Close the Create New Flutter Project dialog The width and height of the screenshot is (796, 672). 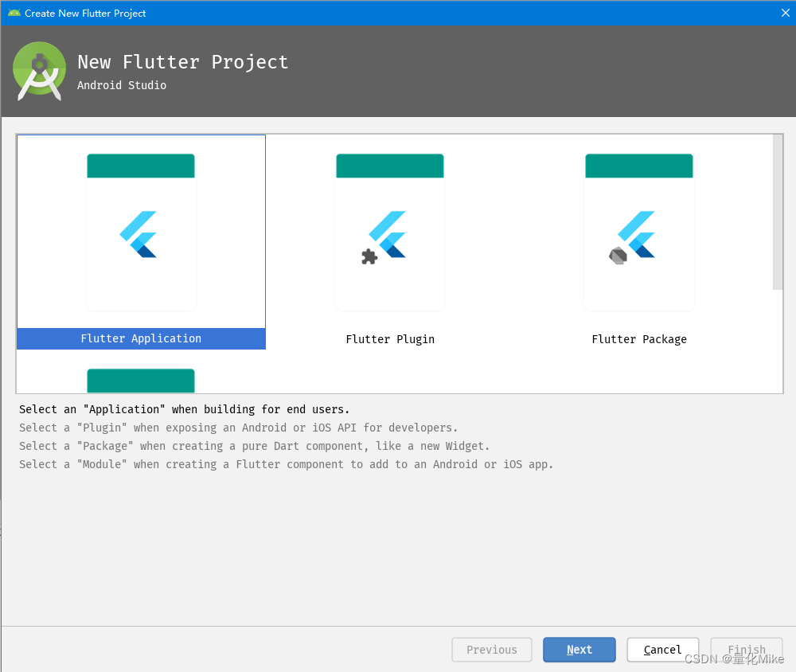(785, 13)
